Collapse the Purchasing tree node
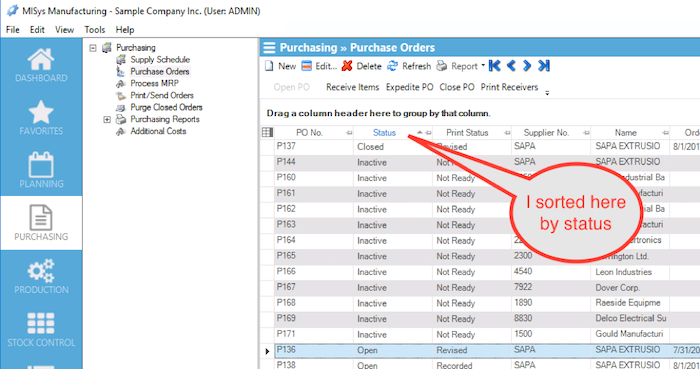This screenshot has height=369, width=700. coord(93,47)
